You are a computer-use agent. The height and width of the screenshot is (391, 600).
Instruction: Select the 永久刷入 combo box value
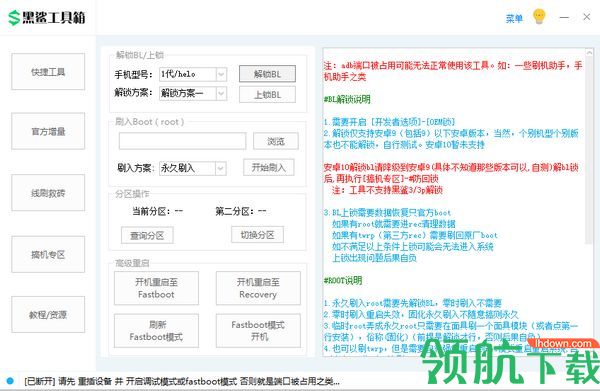(192, 168)
